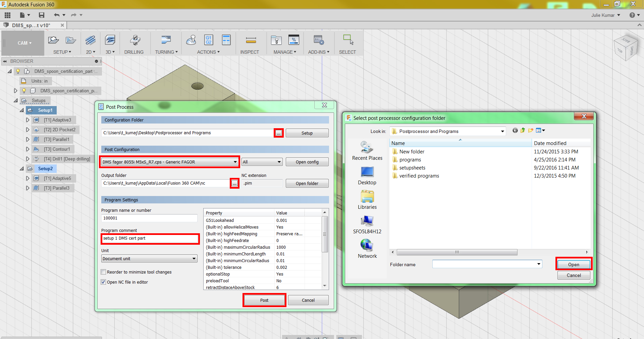
Task: Click the Open folder button
Action: coord(307,183)
